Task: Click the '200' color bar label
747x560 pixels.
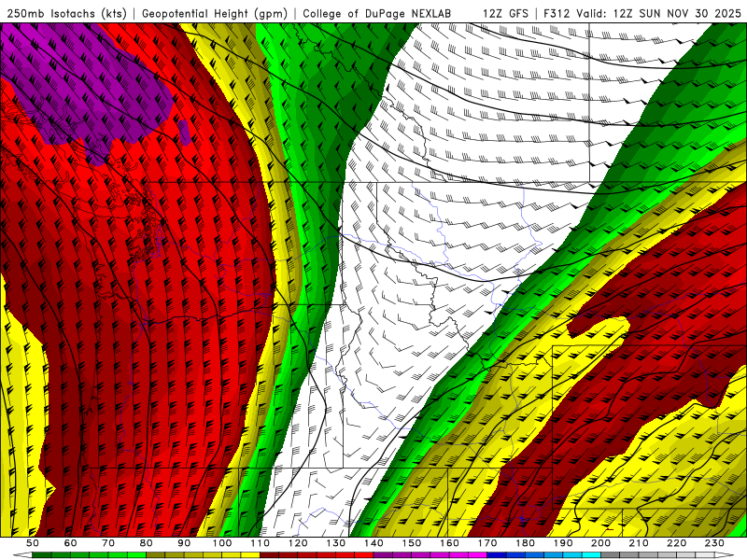Action: pyautogui.click(x=600, y=543)
